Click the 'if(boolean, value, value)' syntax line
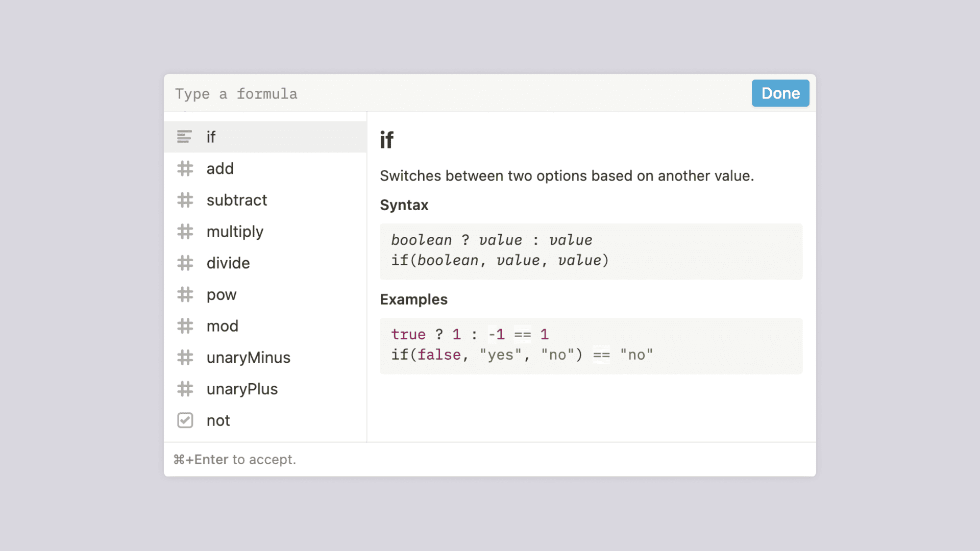The image size is (980, 551). (500, 260)
